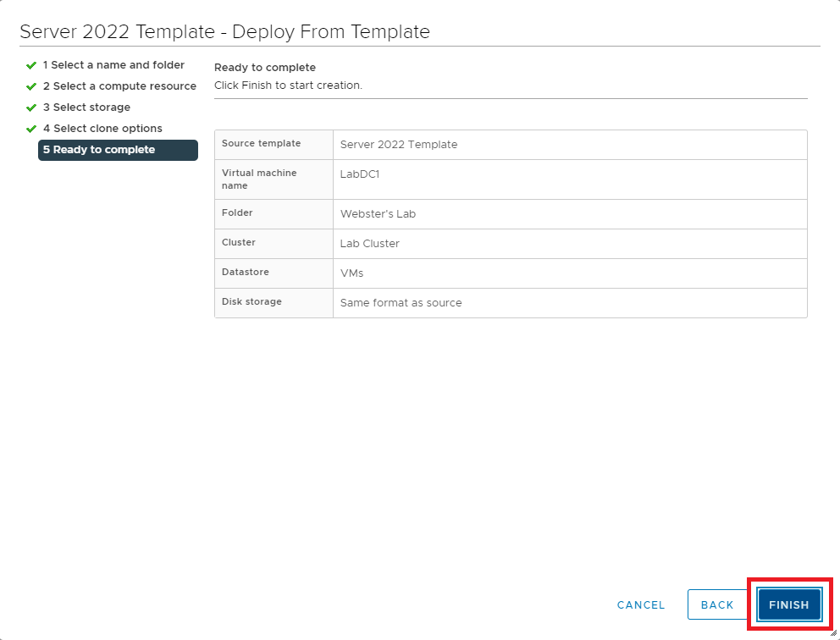The image size is (840, 640).
Task: Cancel the deploy from template wizard
Action: click(641, 604)
